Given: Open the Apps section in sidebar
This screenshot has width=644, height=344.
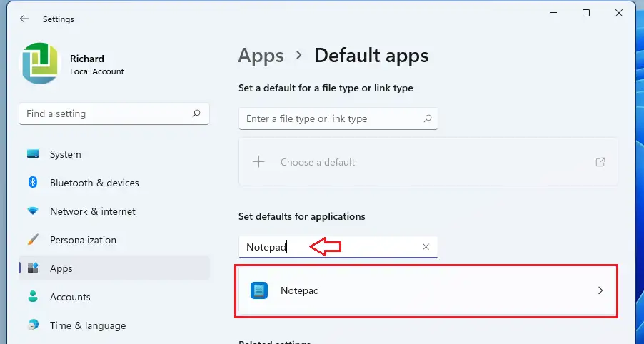Looking at the screenshot, I should 61,268.
